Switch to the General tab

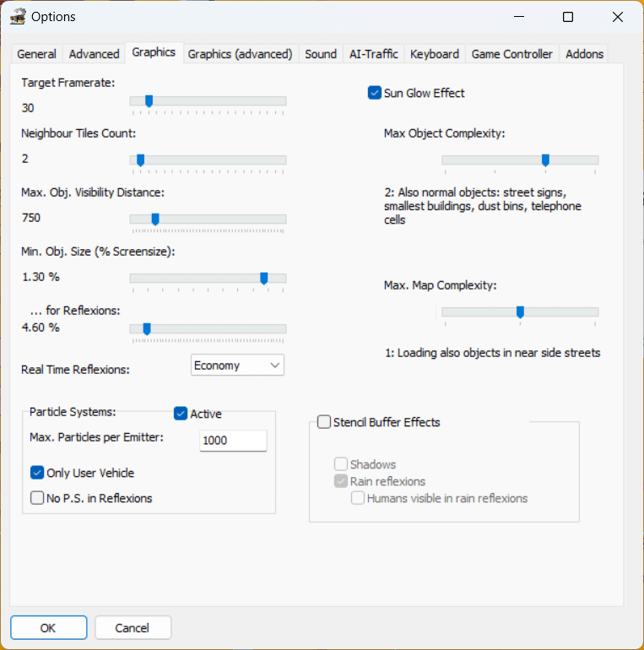[36, 54]
